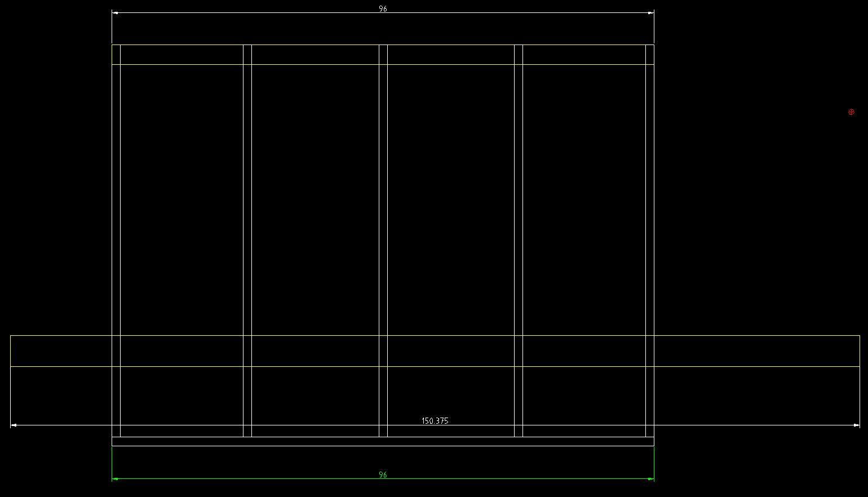Select the "150.375" dimension text

pyautogui.click(x=435, y=421)
